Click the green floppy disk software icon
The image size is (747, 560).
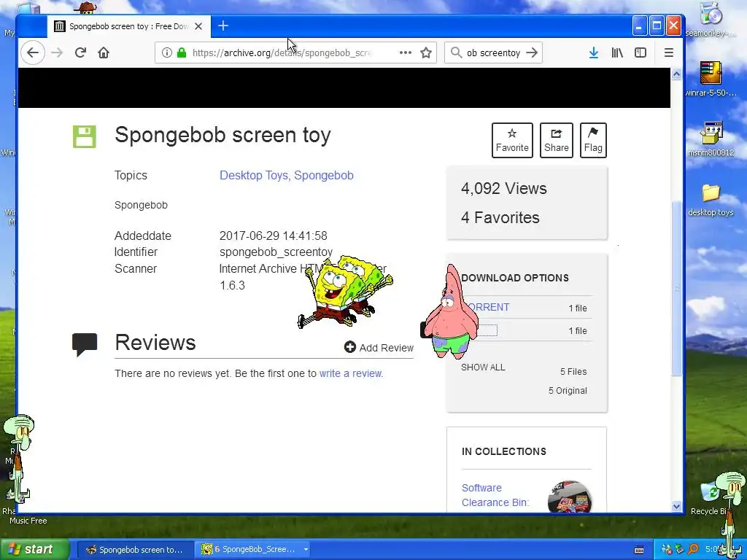coord(85,136)
